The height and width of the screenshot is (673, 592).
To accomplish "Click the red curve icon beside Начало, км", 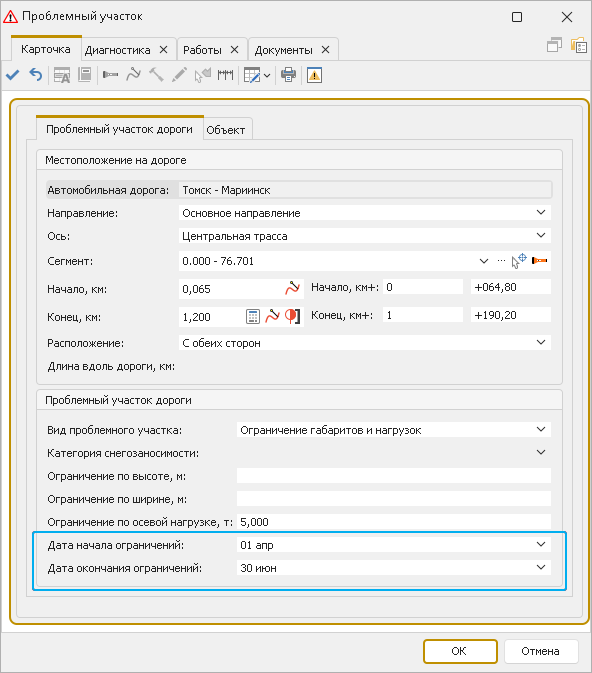I will pos(292,288).
